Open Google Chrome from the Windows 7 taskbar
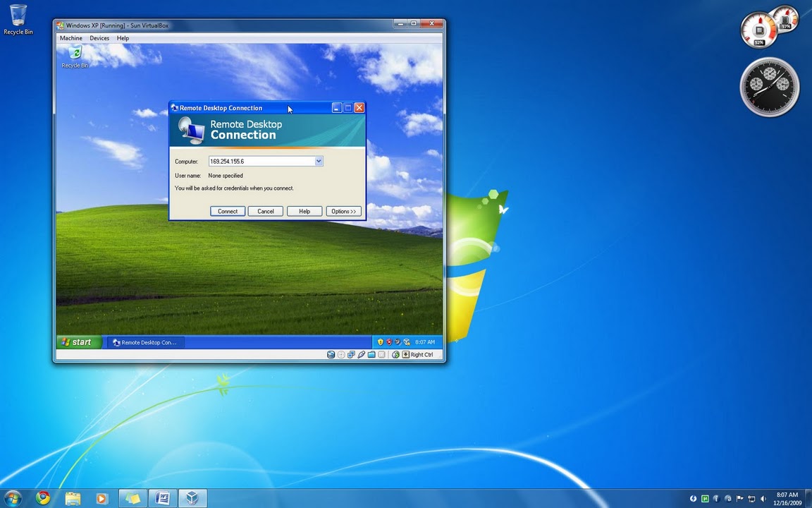 point(42,498)
